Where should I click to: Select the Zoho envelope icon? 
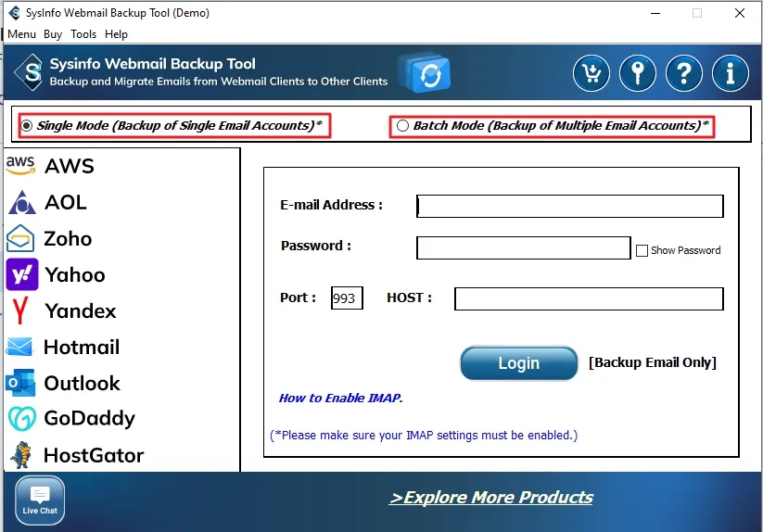[20, 238]
